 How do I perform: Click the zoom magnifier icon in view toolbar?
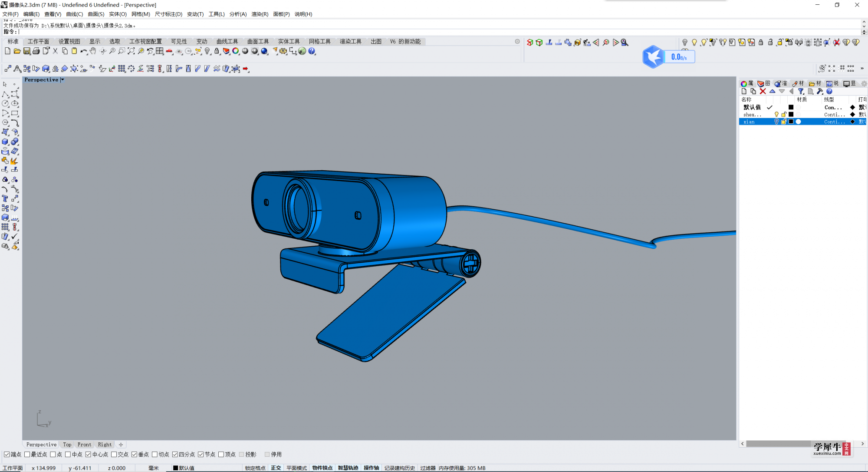pos(625,42)
